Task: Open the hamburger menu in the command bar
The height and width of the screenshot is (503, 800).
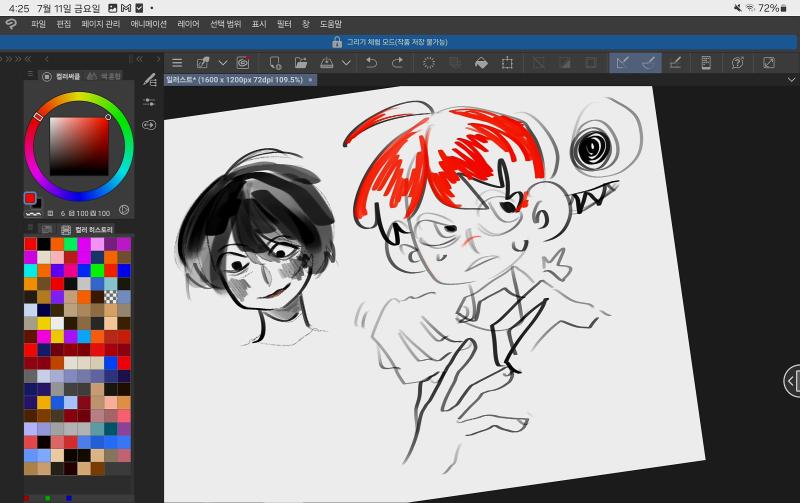Action: (177, 63)
